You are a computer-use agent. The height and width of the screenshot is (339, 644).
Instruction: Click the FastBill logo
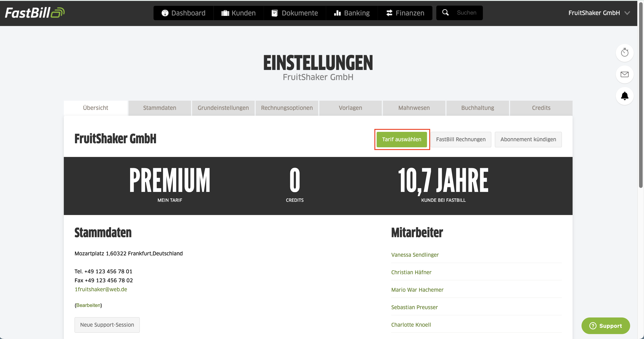35,13
